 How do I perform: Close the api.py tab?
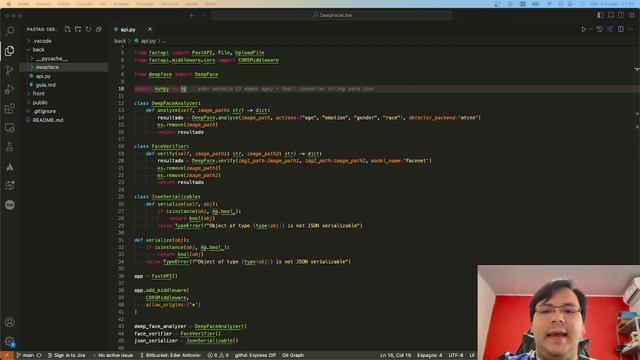click(x=150, y=29)
